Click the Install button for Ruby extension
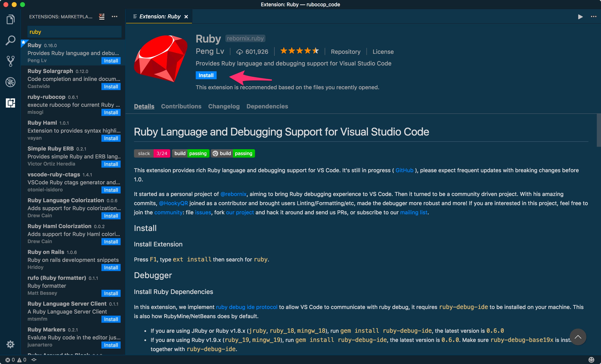Viewport: 601px width, 364px height. 206,75
